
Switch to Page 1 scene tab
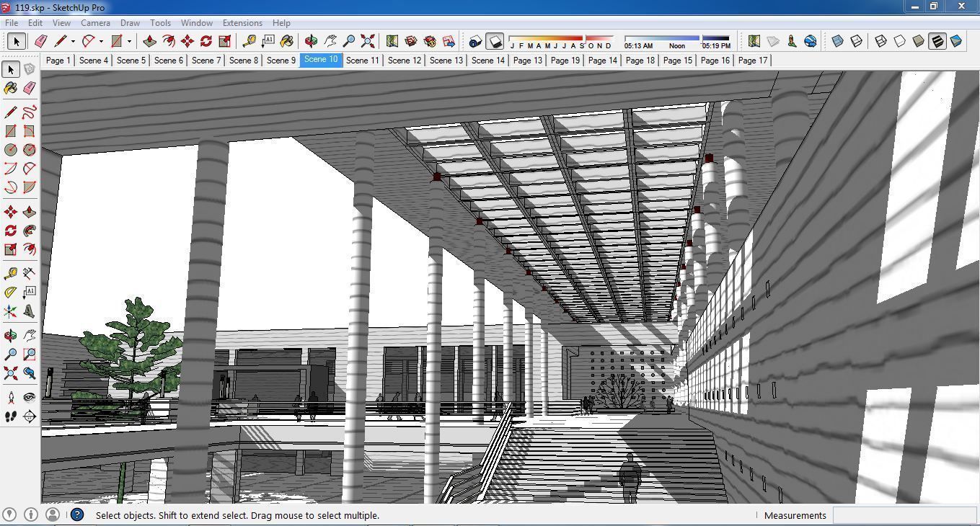point(58,61)
